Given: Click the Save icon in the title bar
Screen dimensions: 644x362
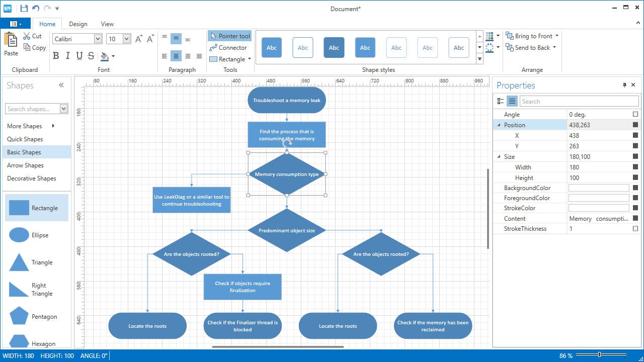Looking at the screenshot, I should [24, 8].
